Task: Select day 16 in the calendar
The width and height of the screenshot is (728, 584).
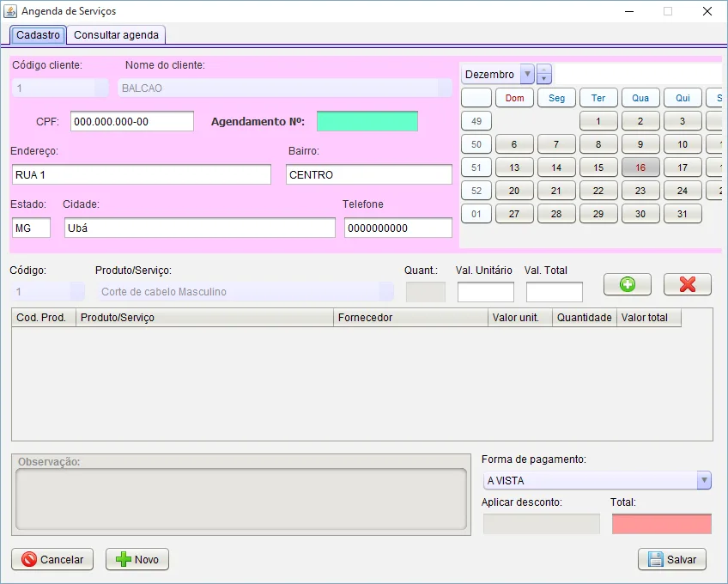Action: pos(640,167)
